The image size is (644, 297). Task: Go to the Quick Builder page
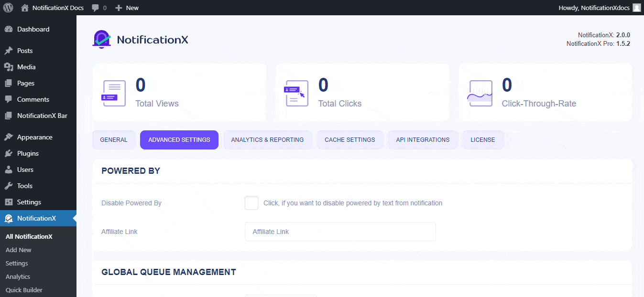tap(23, 290)
